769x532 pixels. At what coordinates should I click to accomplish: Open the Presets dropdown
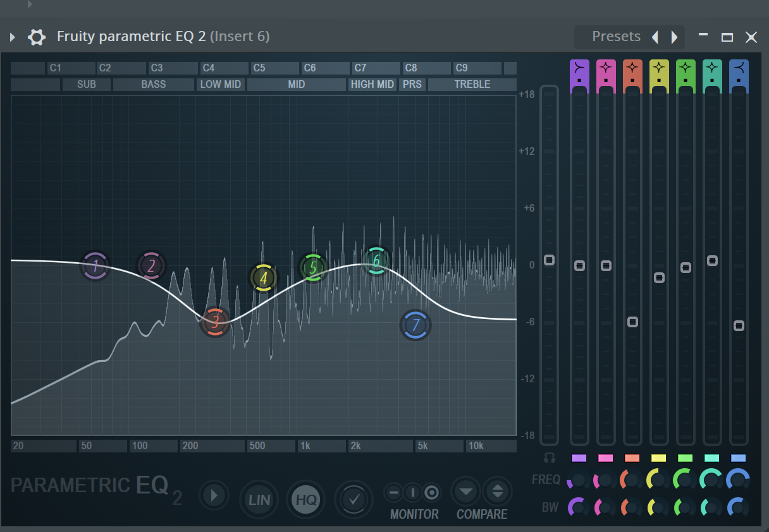tap(616, 37)
